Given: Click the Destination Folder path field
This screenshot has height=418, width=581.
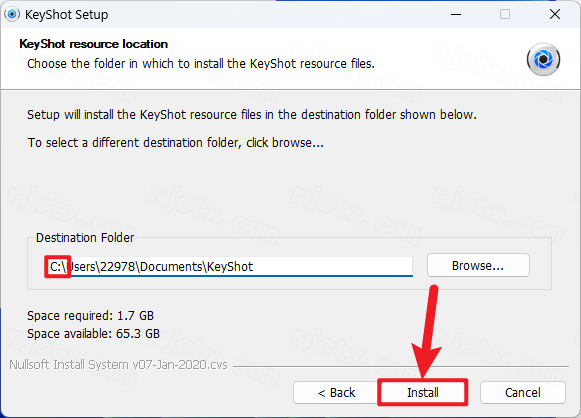Looking at the screenshot, I should 229,266.
